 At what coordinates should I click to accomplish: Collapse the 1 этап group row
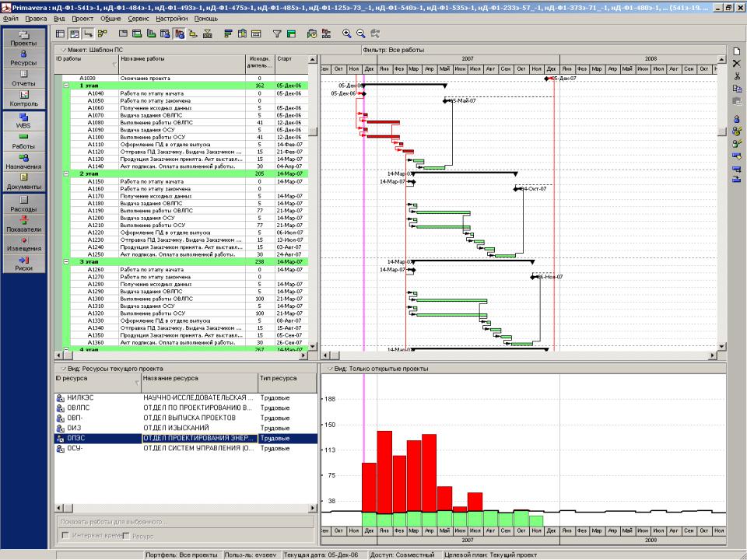66,86
